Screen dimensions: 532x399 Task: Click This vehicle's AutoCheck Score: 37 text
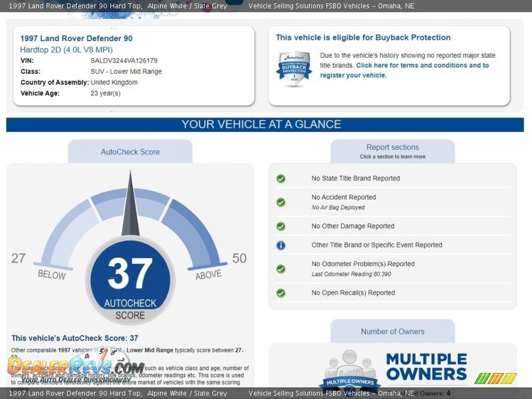pyautogui.click(x=75, y=338)
